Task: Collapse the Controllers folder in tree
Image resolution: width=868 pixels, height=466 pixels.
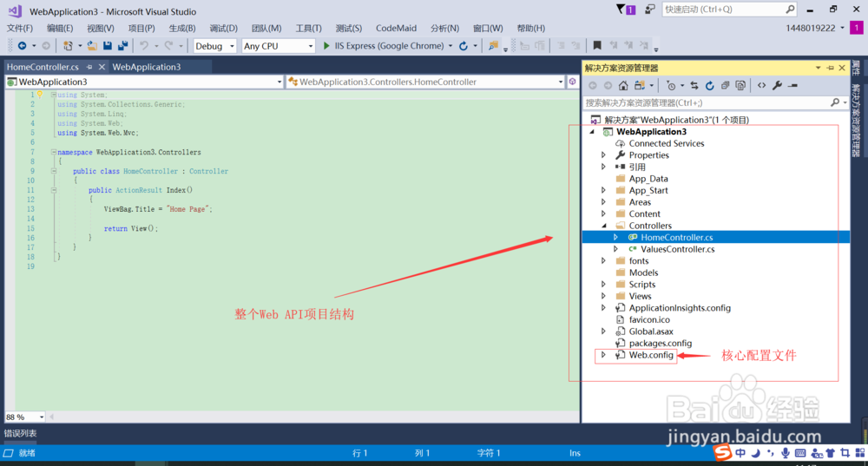Action: click(x=604, y=226)
